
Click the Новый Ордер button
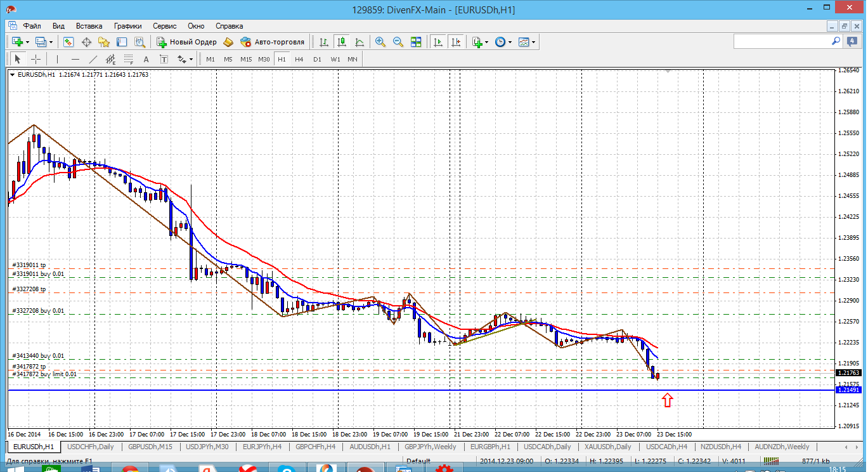point(187,42)
